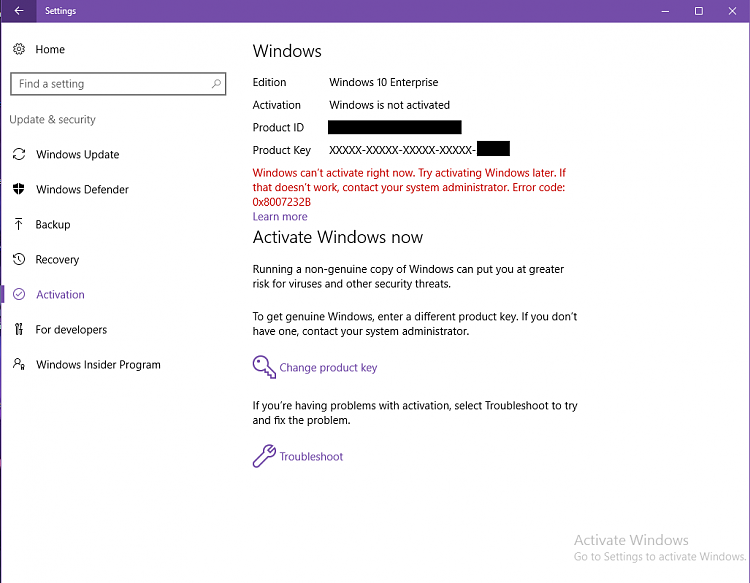750x583 pixels.
Task: Select Backup in the sidebar
Action: 53,224
